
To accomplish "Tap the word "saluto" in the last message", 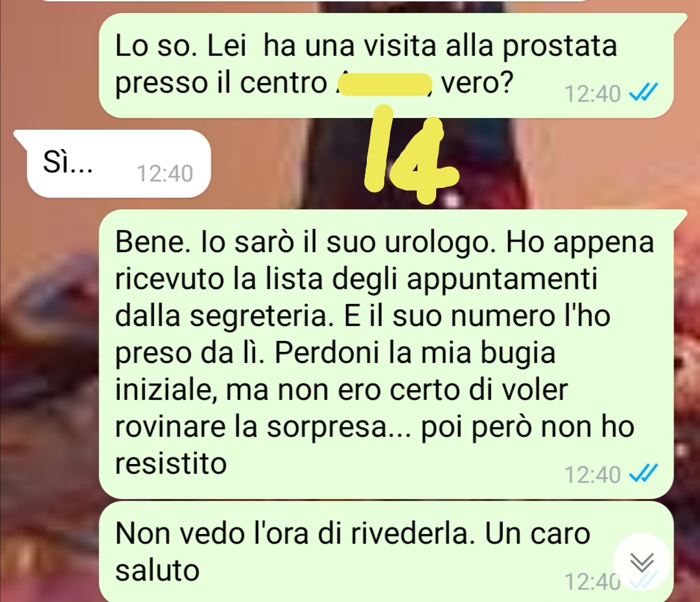I will [x=157, y=570].
